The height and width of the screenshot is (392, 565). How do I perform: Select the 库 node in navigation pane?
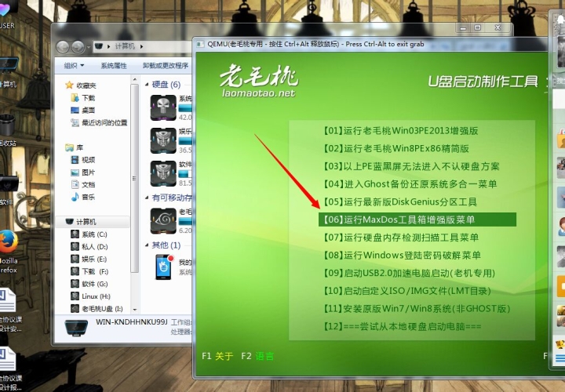(x=79, y=147)
